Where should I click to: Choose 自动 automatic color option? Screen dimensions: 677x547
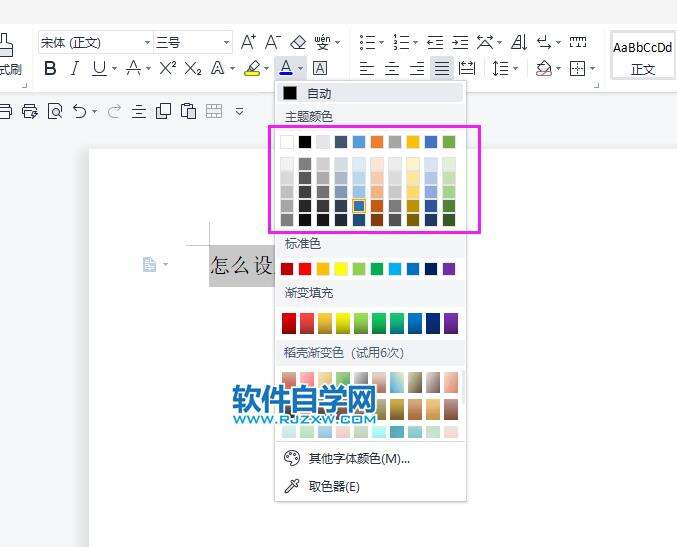click(x=370, y=93)
